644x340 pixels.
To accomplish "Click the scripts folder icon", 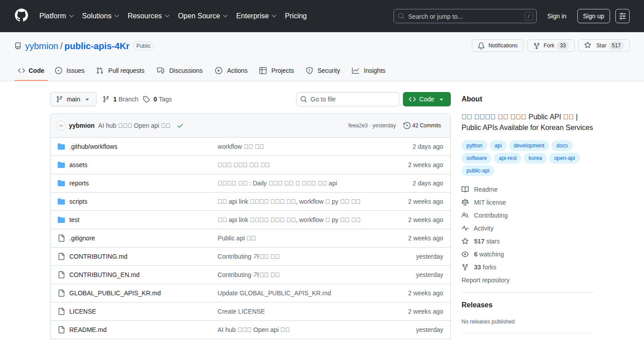I will click(61, 201).
